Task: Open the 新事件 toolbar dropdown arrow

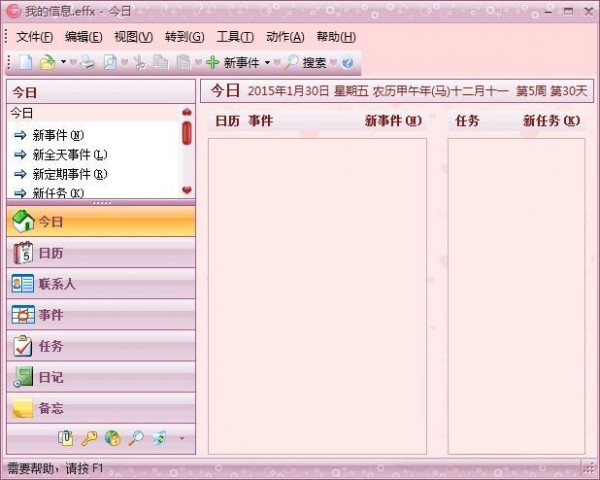Action: 267,62
